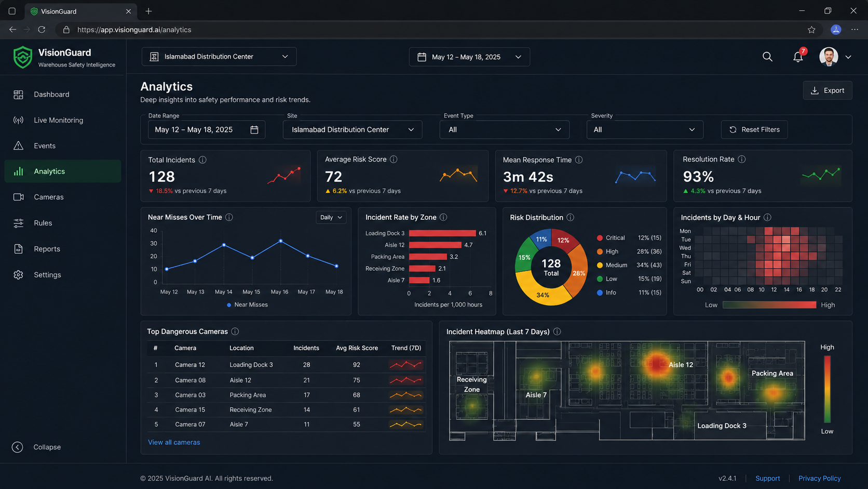Image resolution: width=868 pixels, height=489 pixels.
Task: Show info for Top Dangerous Cameras
Action: point(235,332)
